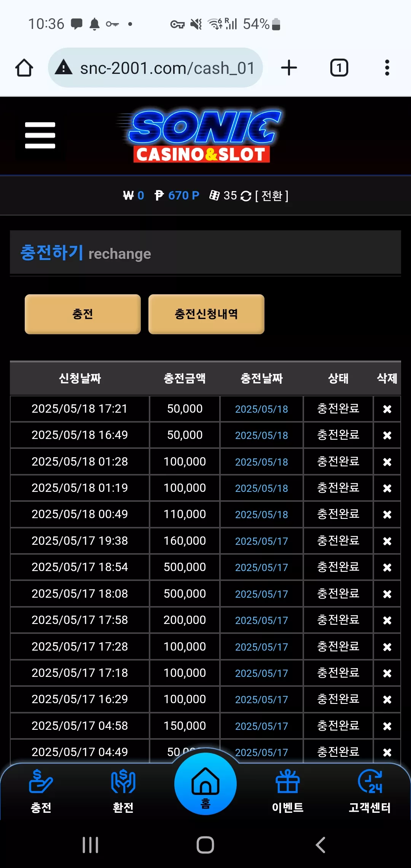Delete the 2025/05/18 17:21 recharge entry
The width and height of the screenshot is (411, 868).
pos(387,409)
